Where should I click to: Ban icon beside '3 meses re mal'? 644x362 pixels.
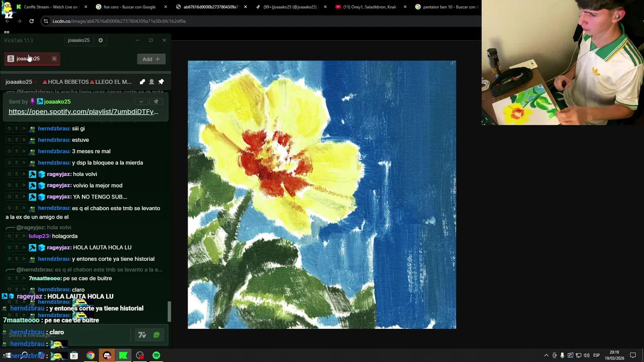pyautogui.click(x=9, y=151)
